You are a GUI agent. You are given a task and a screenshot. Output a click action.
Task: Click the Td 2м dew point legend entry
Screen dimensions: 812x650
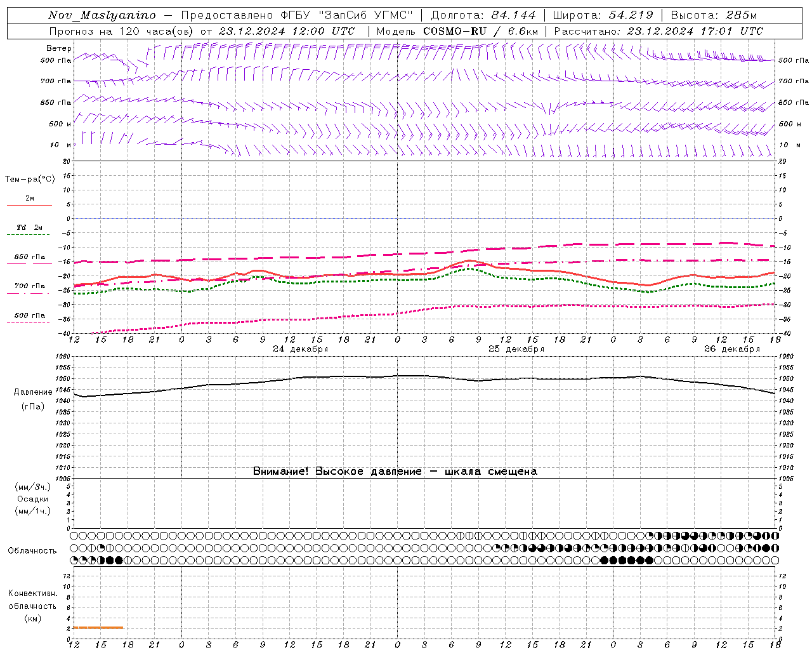click(x=30, y=227)
